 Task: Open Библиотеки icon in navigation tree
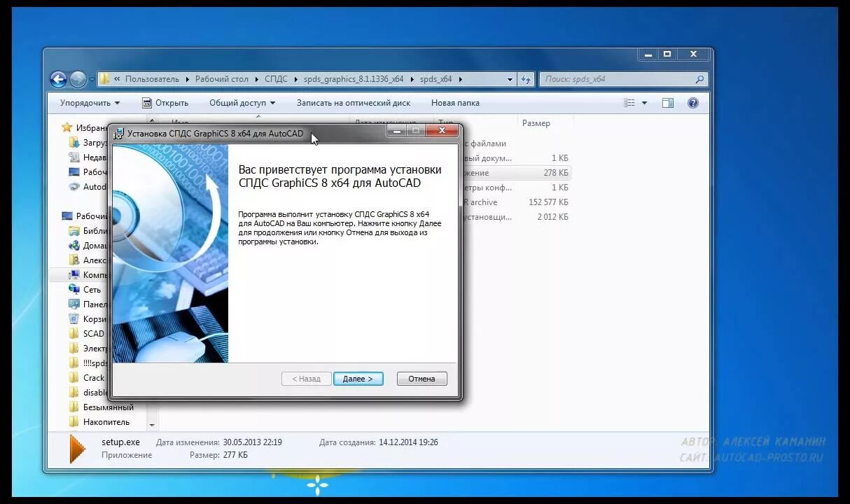(74, 231)
